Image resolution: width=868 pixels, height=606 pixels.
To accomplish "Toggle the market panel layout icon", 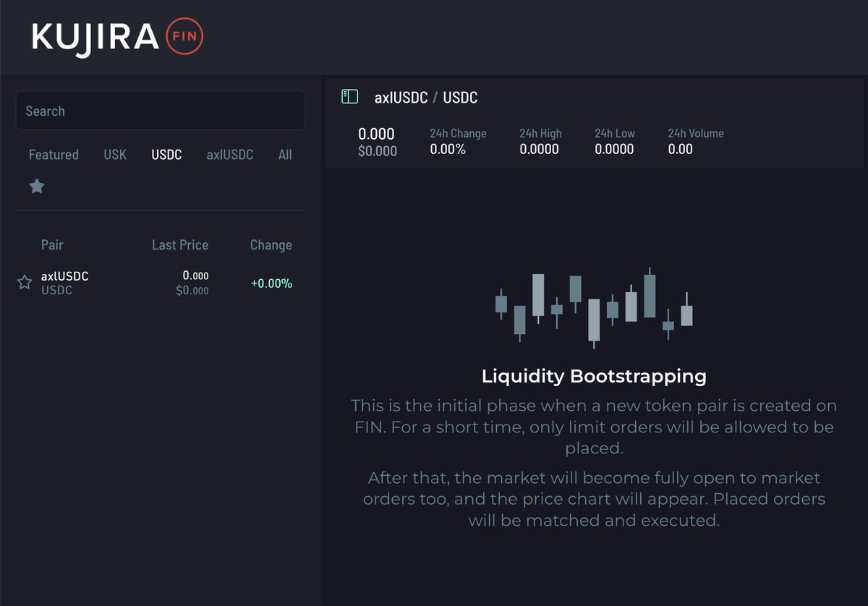I will 350,97.
